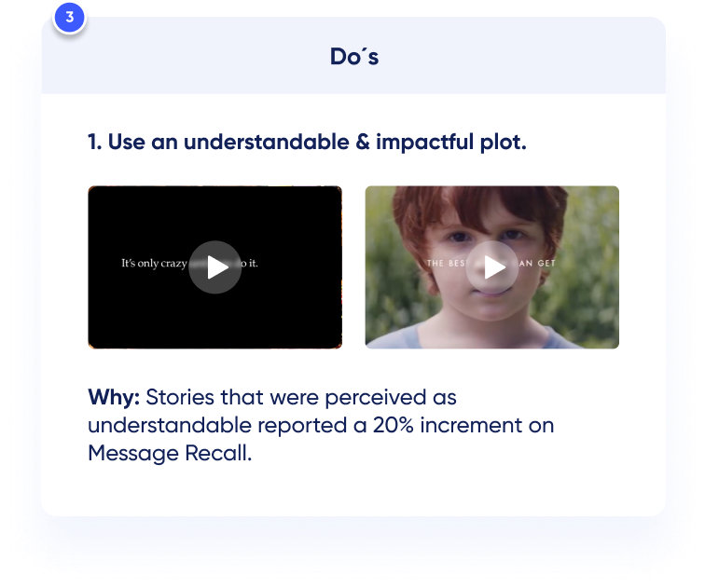This screenshot has width=705, height=588.
Task: Click the word "understandable" in the Why paragraph
Action: (x=170, y=425)
